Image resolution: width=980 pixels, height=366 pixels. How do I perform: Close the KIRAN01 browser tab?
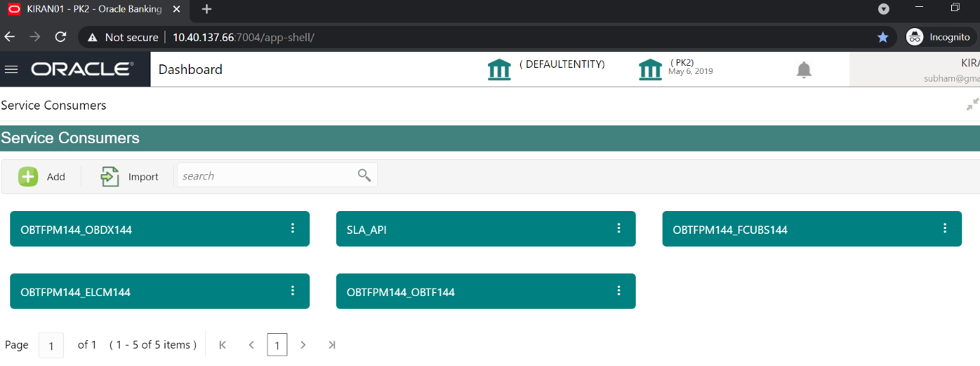click(177, 10)
